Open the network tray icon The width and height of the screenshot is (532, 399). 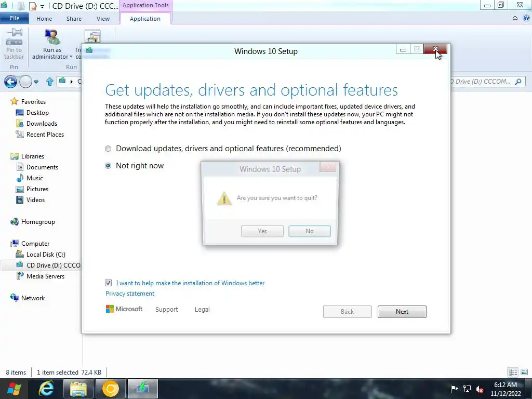467,389
